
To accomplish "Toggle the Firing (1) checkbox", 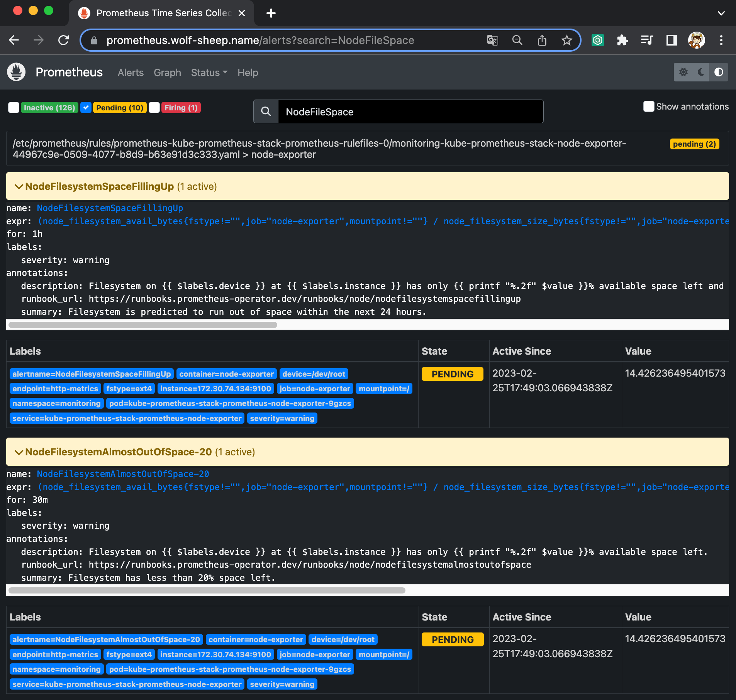I will pyautogui.click(x=154, y=108).
